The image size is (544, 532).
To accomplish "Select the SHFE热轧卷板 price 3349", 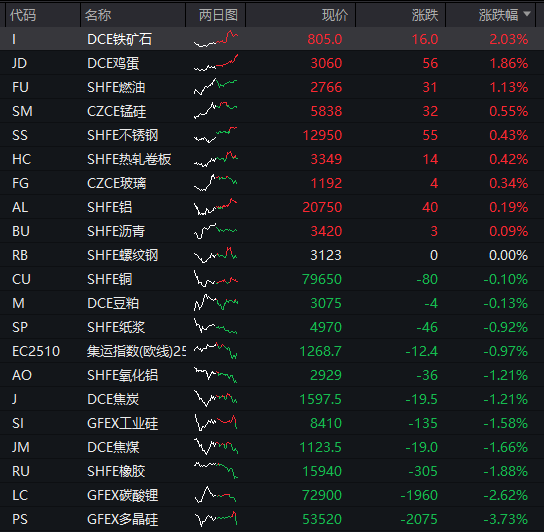I will point(326,159).
